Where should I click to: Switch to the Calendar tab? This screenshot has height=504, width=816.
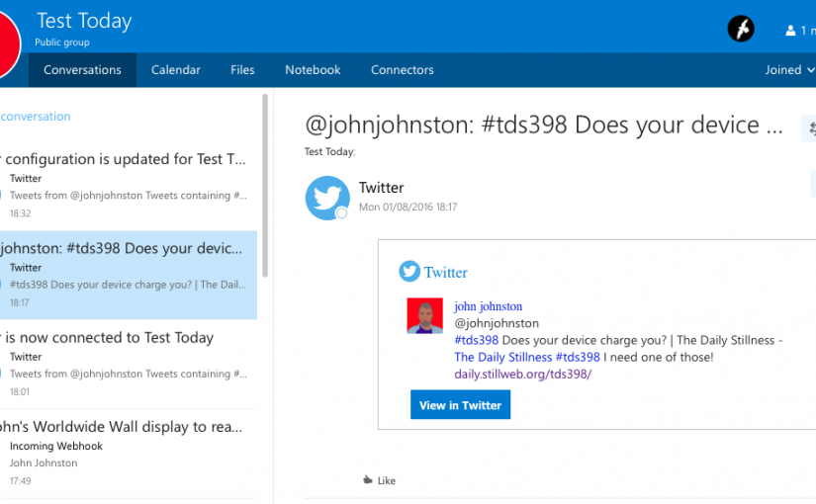[175, 70]
